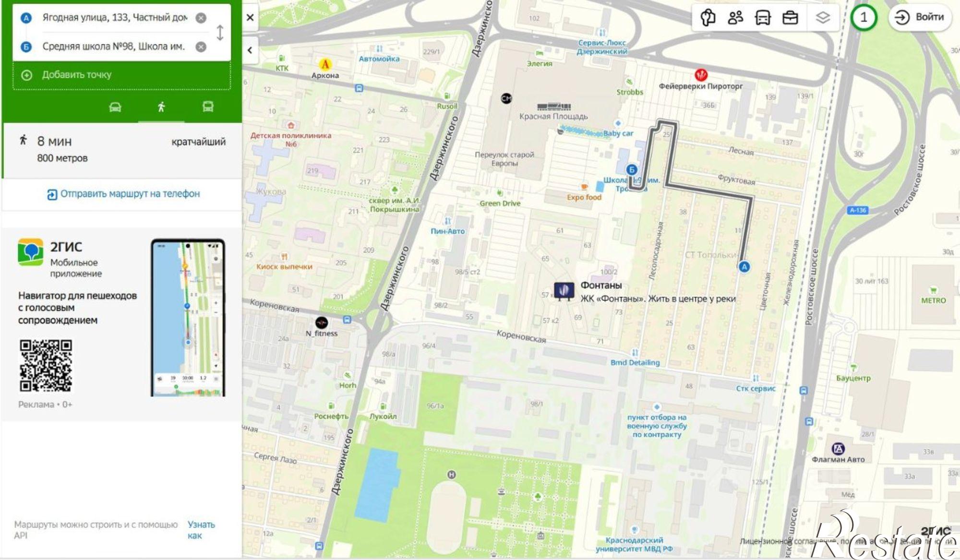Screen dimensions: 960x560
Task: Click the N_fitness marker icon
Action: [322, 322]
